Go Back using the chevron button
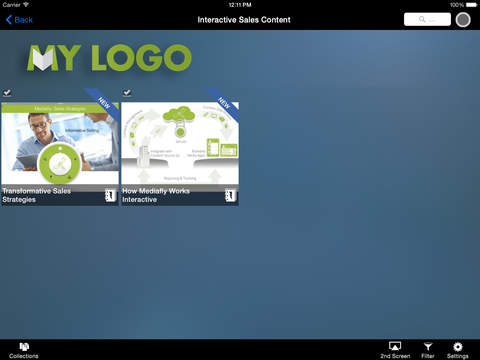Image resolution: width=480 pixels, height=360 pixels. (9, 20)
